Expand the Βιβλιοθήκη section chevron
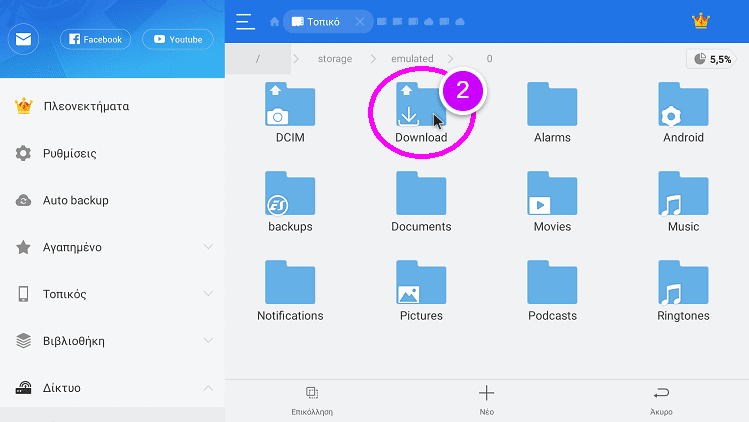 pos(208,340)
